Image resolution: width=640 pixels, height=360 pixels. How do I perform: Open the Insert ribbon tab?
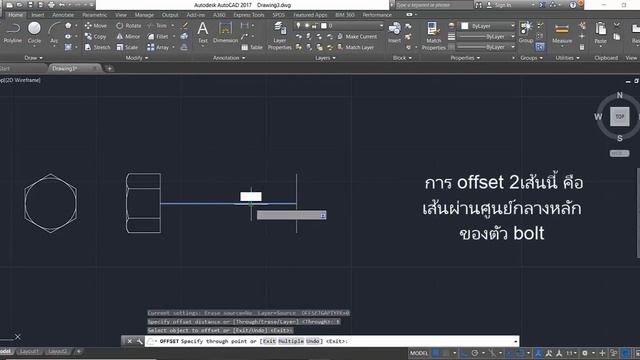(x=38, y=15)
